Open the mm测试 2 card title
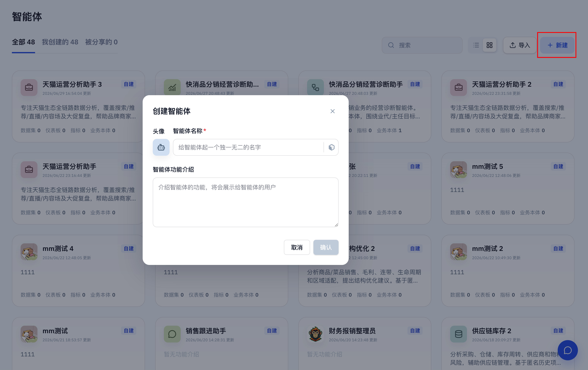Image resolution: width=588 pixels, height=370 pixels. (x=487, y=249)
